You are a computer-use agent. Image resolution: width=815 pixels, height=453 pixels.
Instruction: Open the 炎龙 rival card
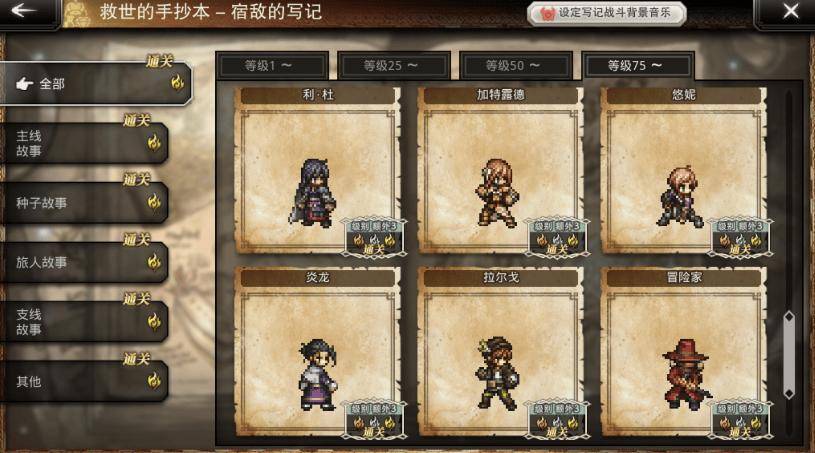317,352
